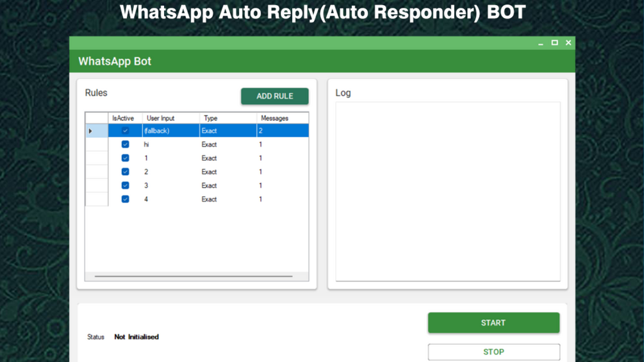The width and height of the screenshot is (644, 362).
Task: Select the hi user input cell
Action: 171,144
